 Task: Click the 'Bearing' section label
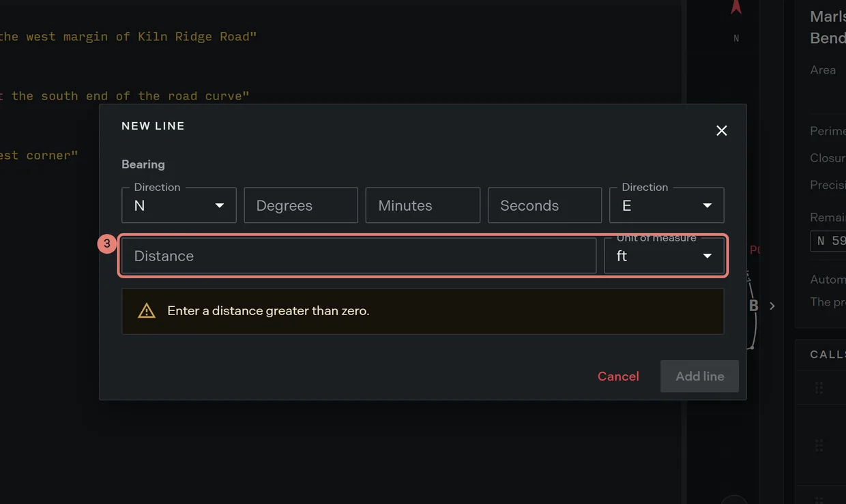tap(143, 164)
